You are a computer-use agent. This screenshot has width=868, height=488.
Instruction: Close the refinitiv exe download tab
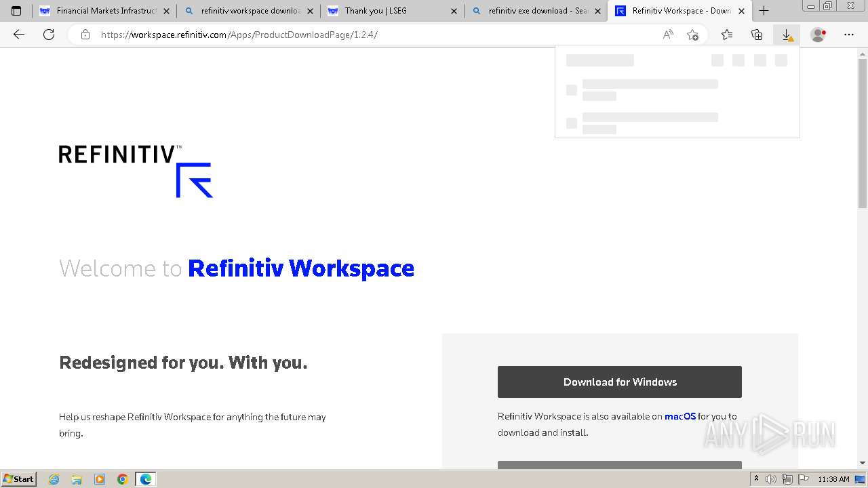(598, 11)
